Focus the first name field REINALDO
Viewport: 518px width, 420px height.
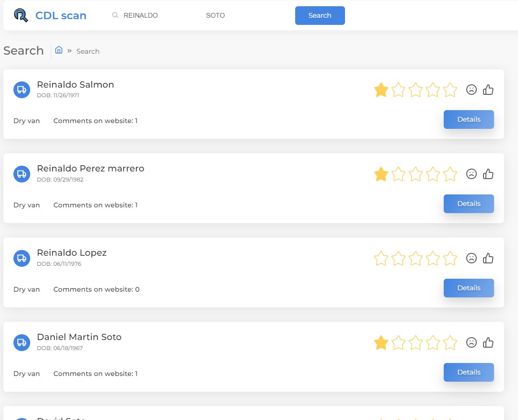point(153,15)
